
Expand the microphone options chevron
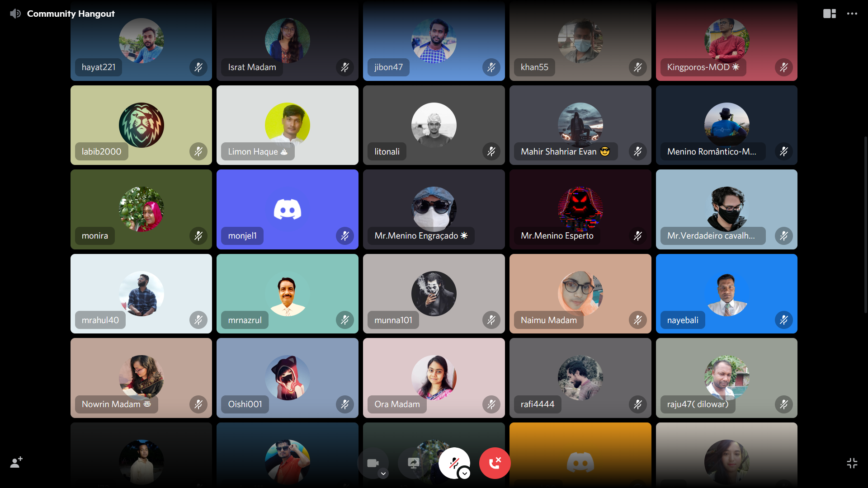[x=464, y=474]
